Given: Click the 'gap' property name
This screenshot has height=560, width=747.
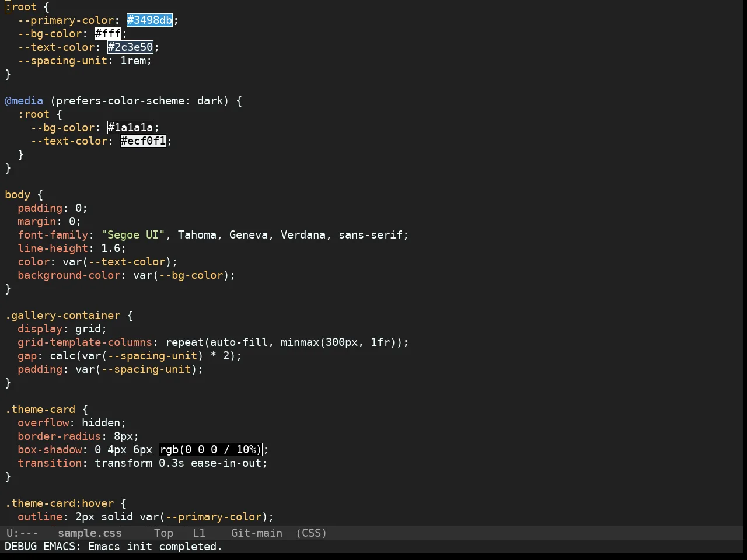Looking at the screenshot, I should click(27, 356).
